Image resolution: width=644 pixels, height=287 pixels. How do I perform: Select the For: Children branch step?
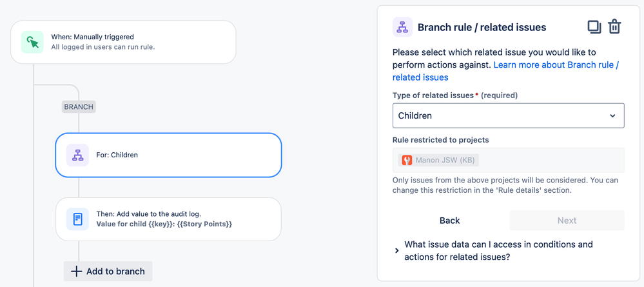click(x=169, y=155)
